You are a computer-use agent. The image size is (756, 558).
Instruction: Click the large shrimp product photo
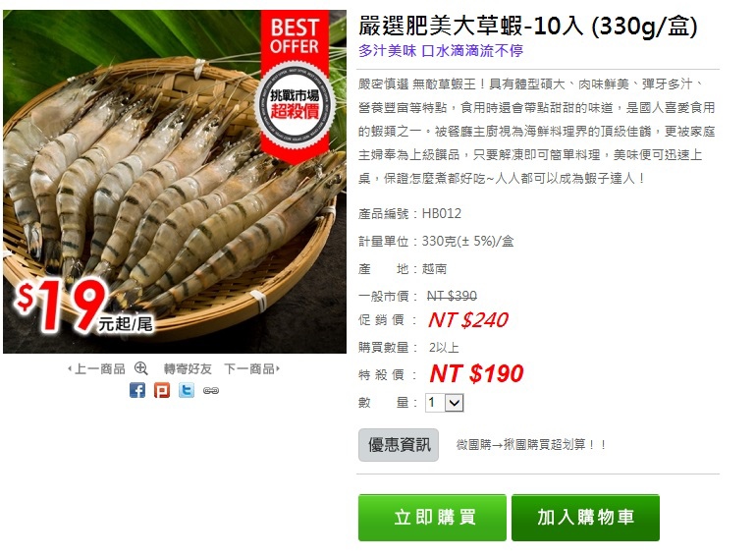pyautogui.click(x=175, y=182)
